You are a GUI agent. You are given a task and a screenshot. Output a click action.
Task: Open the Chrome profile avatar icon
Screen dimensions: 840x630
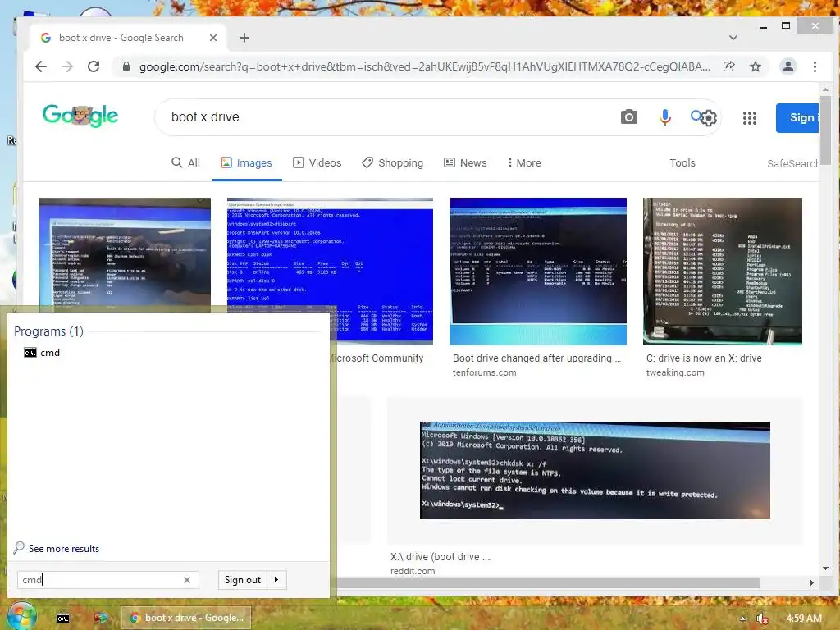click(x=788, y=66)
